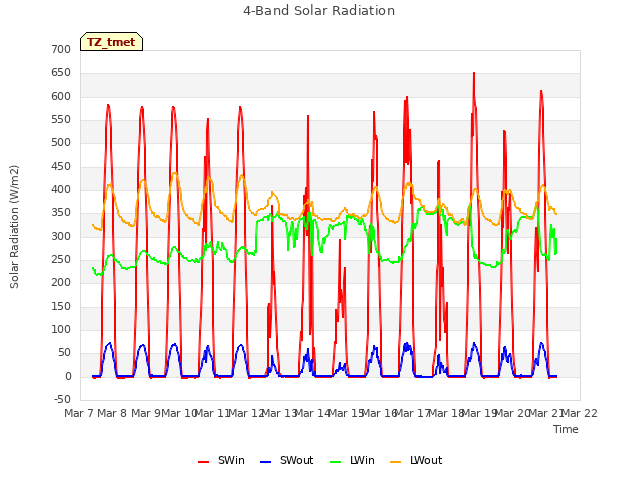This screenshot has height=480, width=640.
Task: Click the Mar 22 x-axis tick label
Action: 580,413
